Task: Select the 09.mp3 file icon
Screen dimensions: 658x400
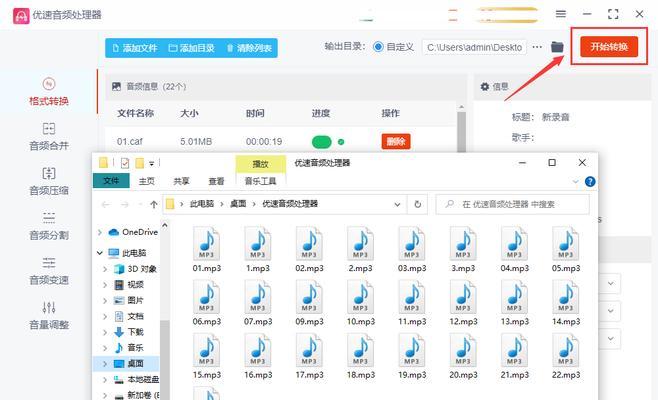Action: [x=309, y=297]
